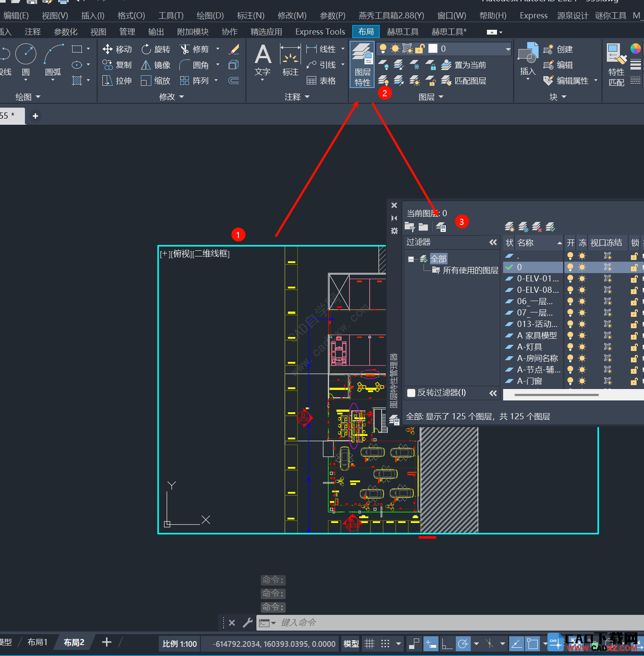Insert a Table (表格)
Image resolution: width=644 pixels, height=656 pixels.
pyautogui.click(x=321, y=81)
